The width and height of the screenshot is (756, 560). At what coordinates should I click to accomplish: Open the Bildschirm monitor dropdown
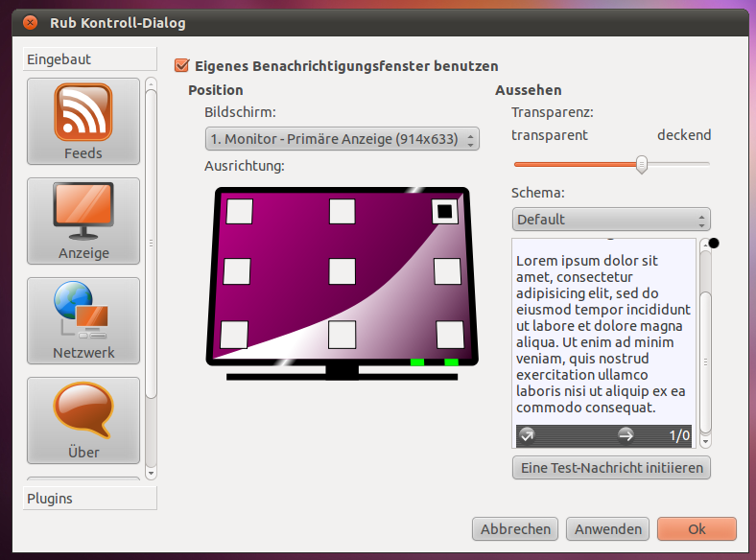[343, 139]
